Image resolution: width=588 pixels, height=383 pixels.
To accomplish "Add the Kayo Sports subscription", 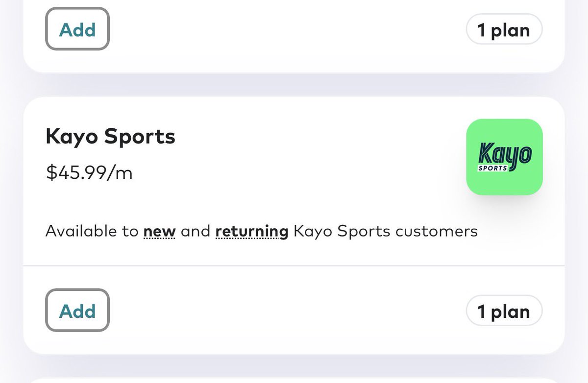I will pyautogui.click(x=77, y=311).
